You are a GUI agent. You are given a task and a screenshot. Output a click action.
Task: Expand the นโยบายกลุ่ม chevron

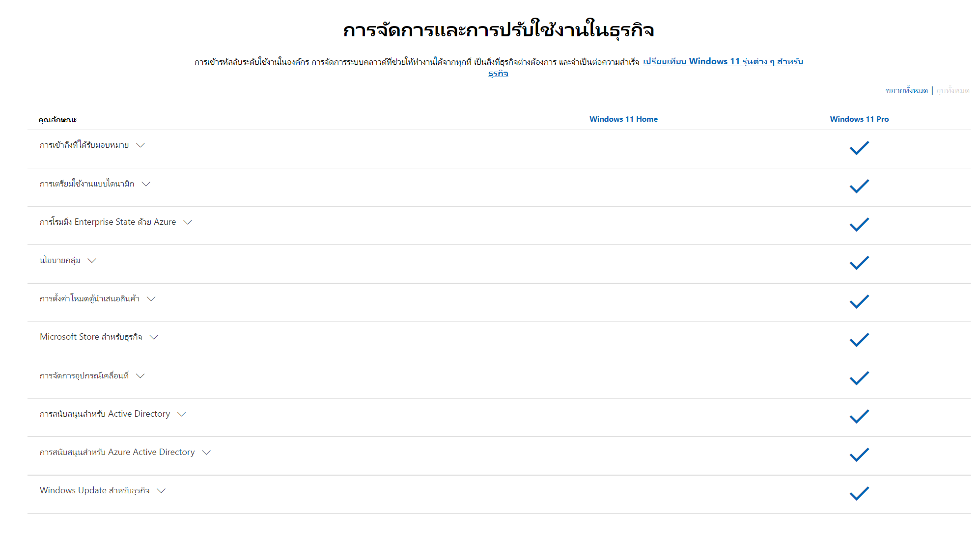[92, 261]
